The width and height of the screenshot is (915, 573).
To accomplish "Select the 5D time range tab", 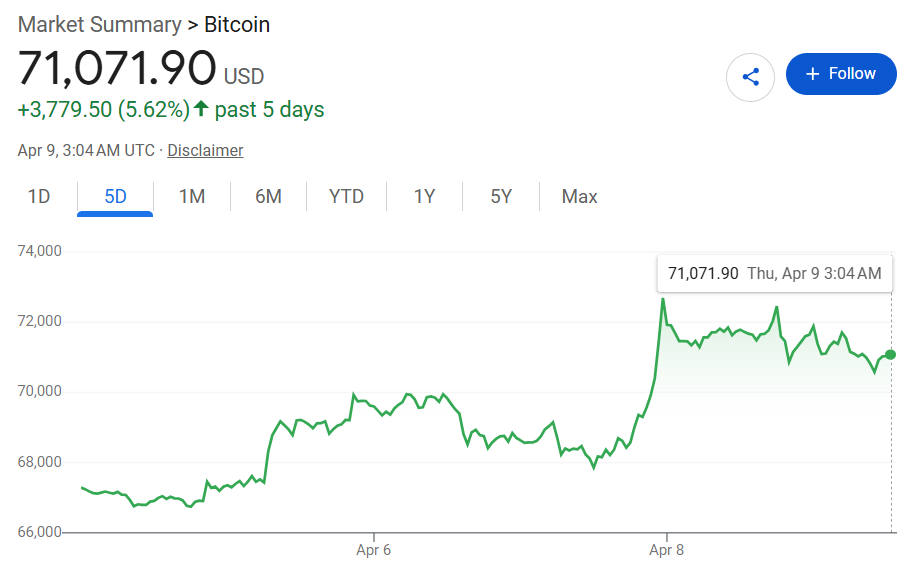I will click(116, 197).
